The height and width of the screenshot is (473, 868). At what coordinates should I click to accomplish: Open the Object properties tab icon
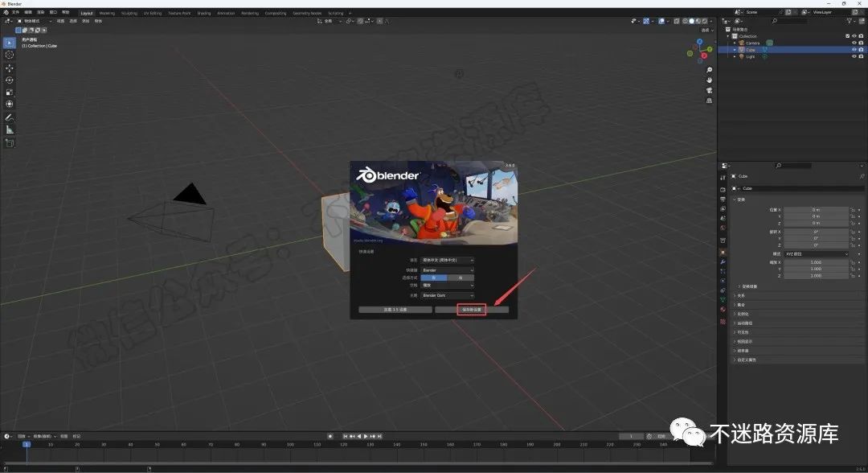tap(723, 252)
